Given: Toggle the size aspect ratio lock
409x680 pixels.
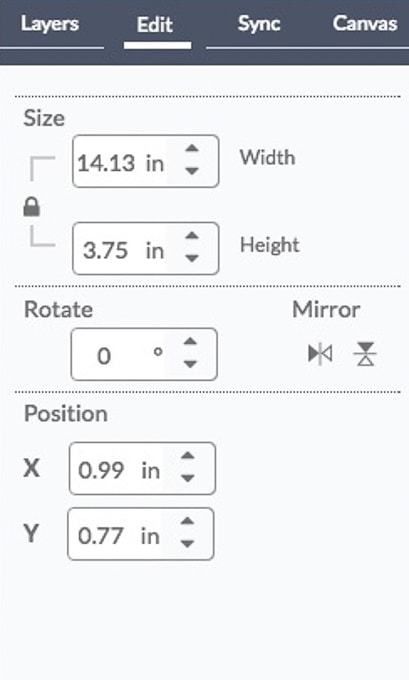Looking at the screenshot, I should click(x=31, y=207).
